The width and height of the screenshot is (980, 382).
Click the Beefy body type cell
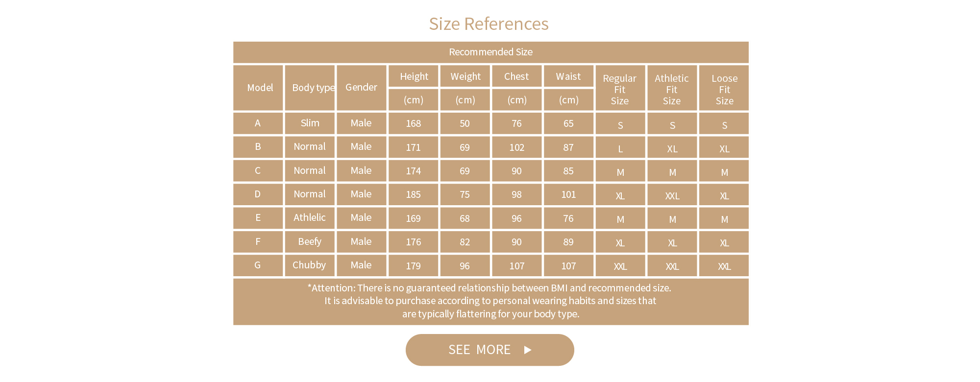[310, 242]
